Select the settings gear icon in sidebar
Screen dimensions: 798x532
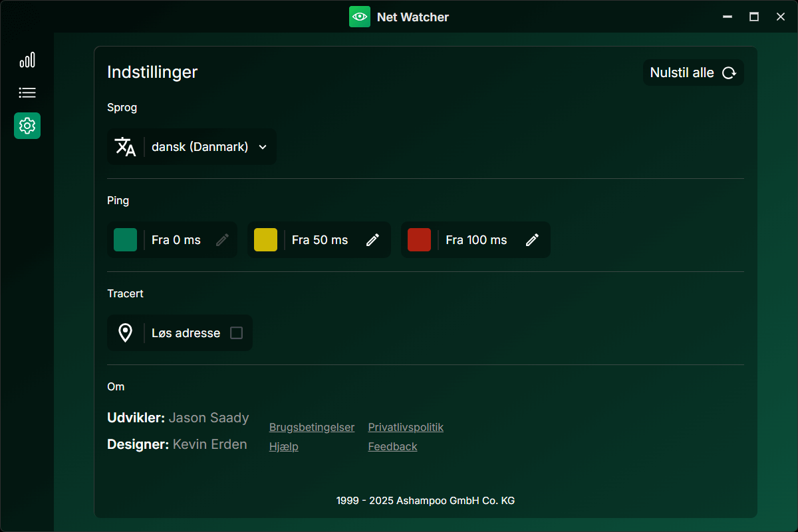pos(27,125)
